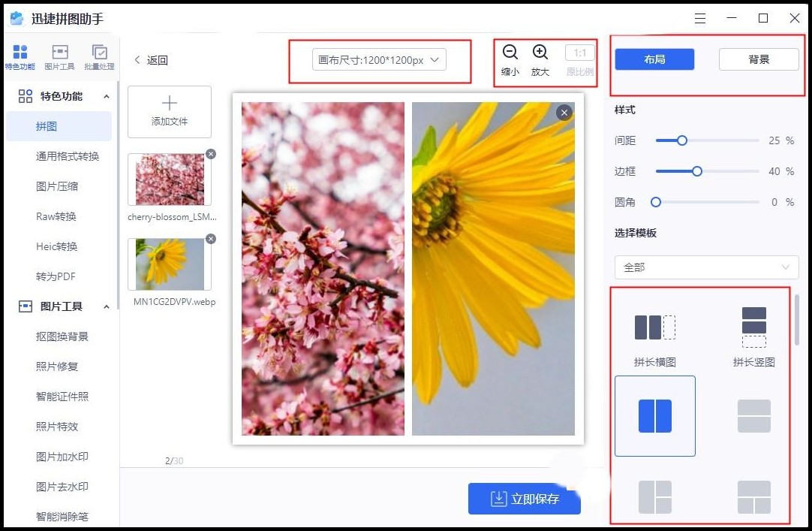Collapse the 特色功能 section

[x=106, y=96]
